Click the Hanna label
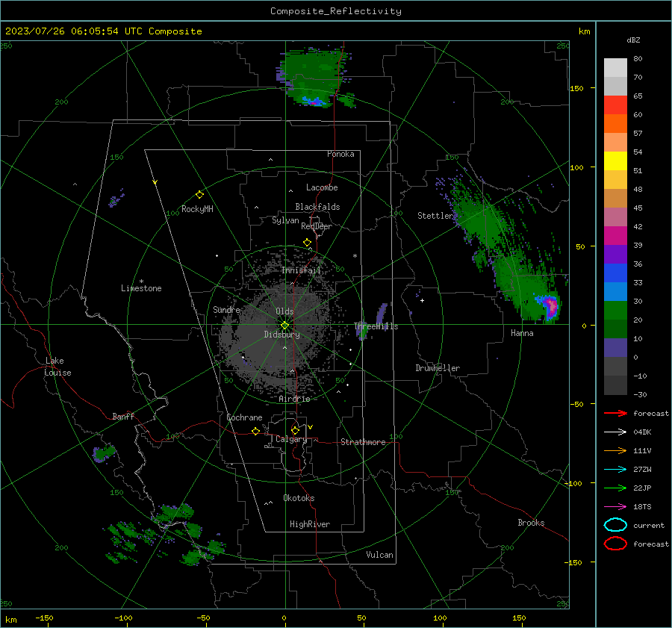 (x=522, y=333)
